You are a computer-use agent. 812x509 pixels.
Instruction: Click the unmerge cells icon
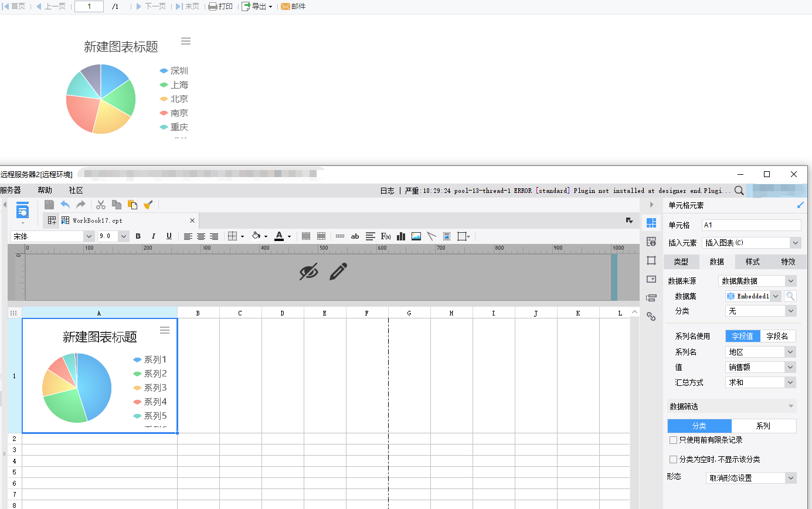coord(321,236)
